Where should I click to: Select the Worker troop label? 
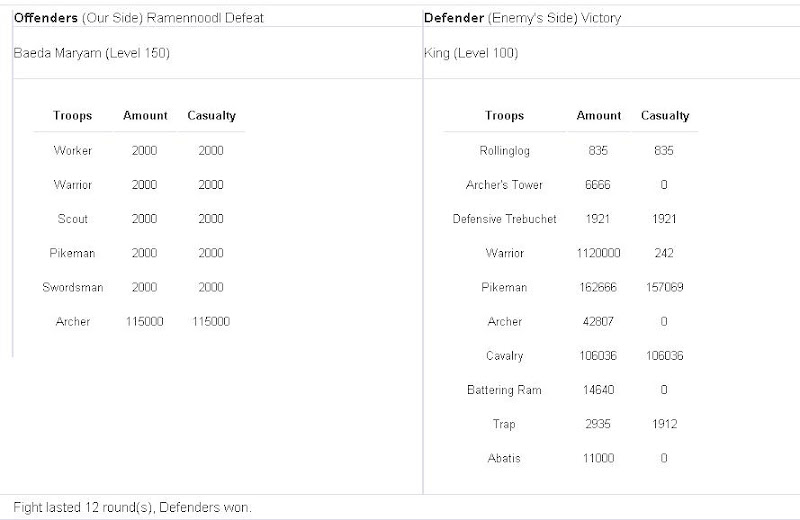pos(72,151)
